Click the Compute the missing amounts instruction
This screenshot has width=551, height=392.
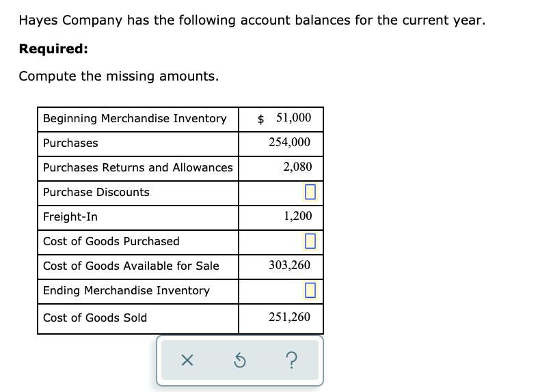[119, 76]
